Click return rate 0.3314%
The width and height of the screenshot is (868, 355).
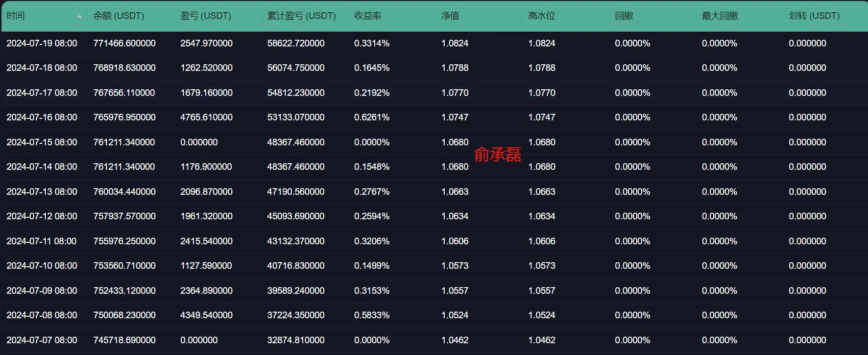(372, 43)
